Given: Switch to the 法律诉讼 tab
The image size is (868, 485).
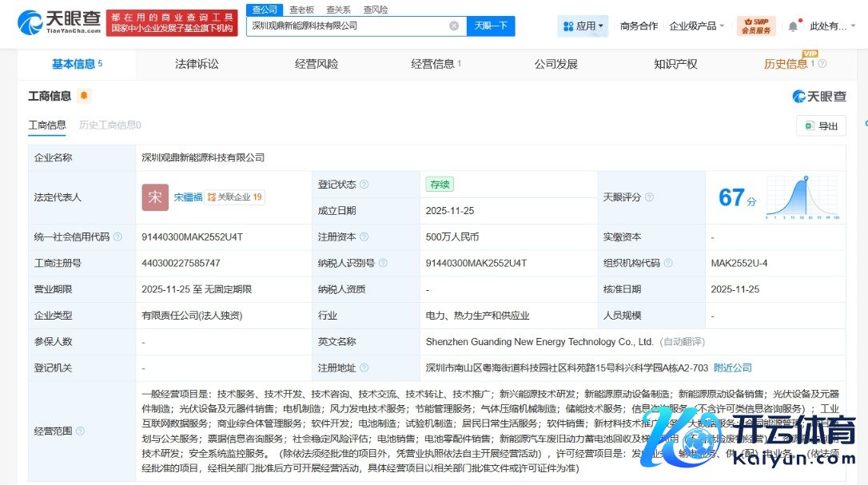Looking at the screenshot, I should 197,64.
